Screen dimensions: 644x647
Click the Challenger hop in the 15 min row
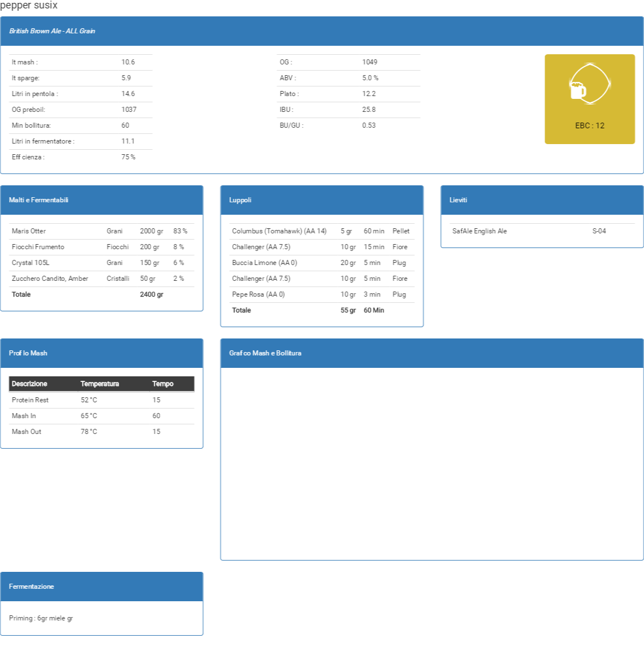[x=261, y=247]
